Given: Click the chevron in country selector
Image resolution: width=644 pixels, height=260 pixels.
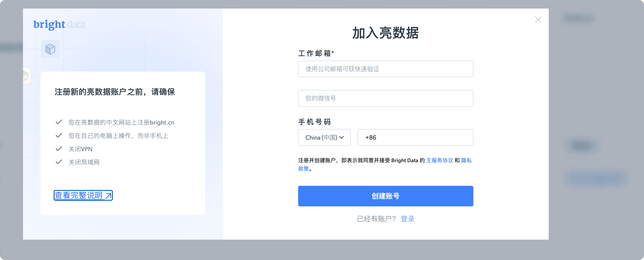Looking at the screenshot, I should coord(342,137).
